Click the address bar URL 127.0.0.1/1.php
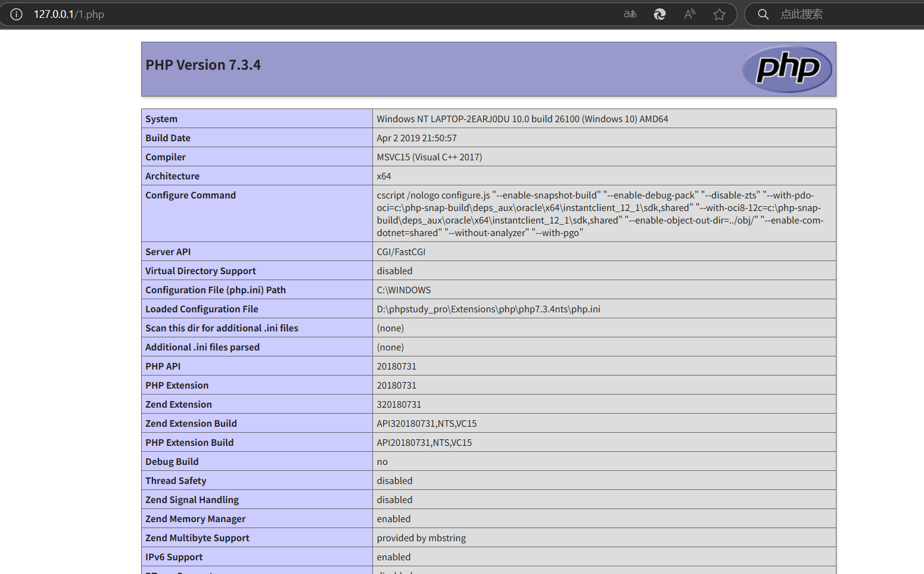Viewport: 924px width, 574px height. click(x=69, y=14)
